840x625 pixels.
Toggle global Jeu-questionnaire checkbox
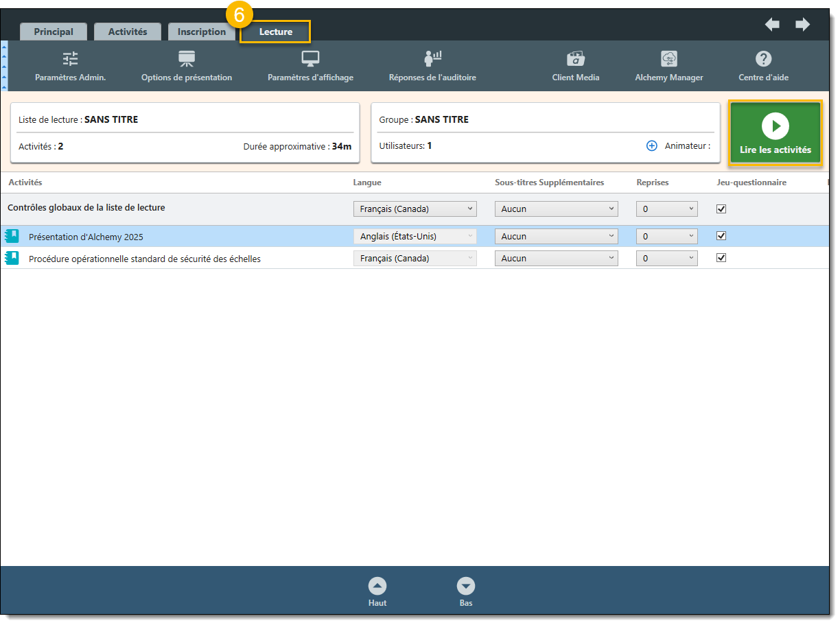(x=721, y=209)
